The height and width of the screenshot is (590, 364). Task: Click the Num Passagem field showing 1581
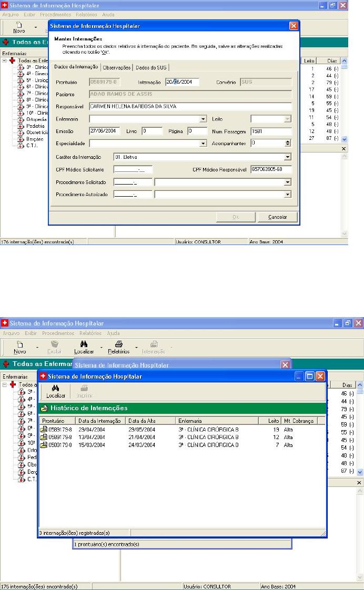(271, 131)
